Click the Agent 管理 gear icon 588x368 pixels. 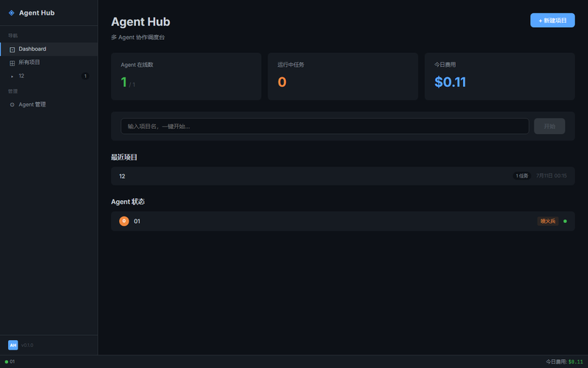[x=12, y=105]
